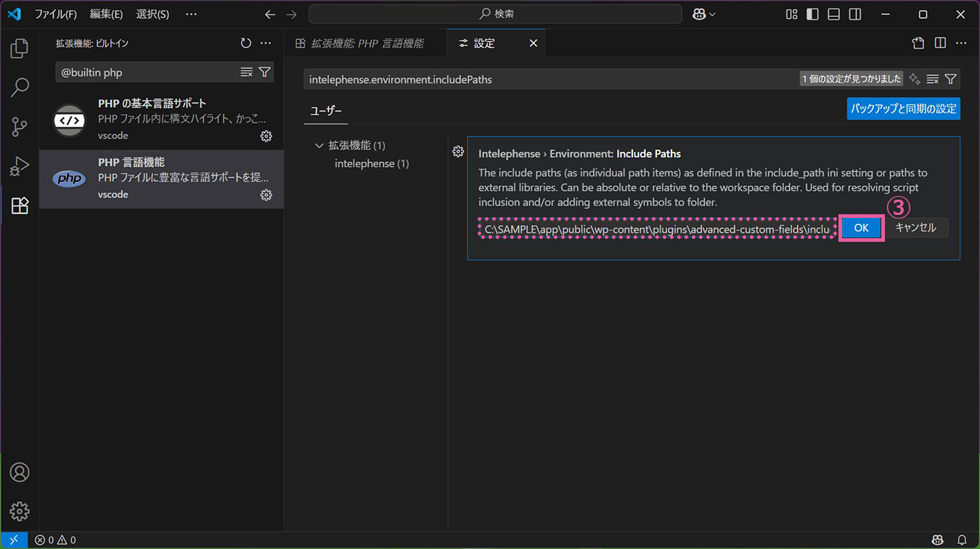Open the Search view in activity bar
The width and height of the screenshot is (980, 549).
point(20,88)
